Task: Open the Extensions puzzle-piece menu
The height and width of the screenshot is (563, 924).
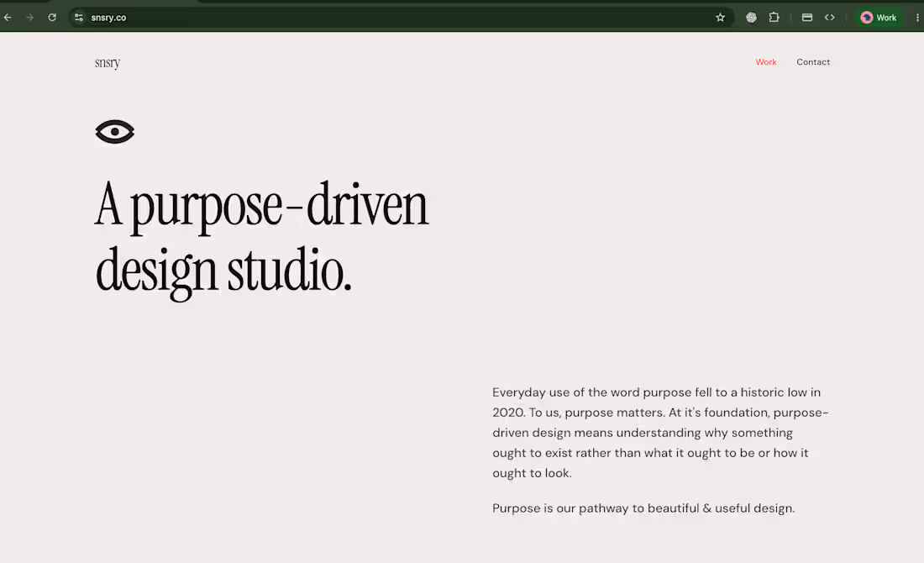Action: [774, 18]
